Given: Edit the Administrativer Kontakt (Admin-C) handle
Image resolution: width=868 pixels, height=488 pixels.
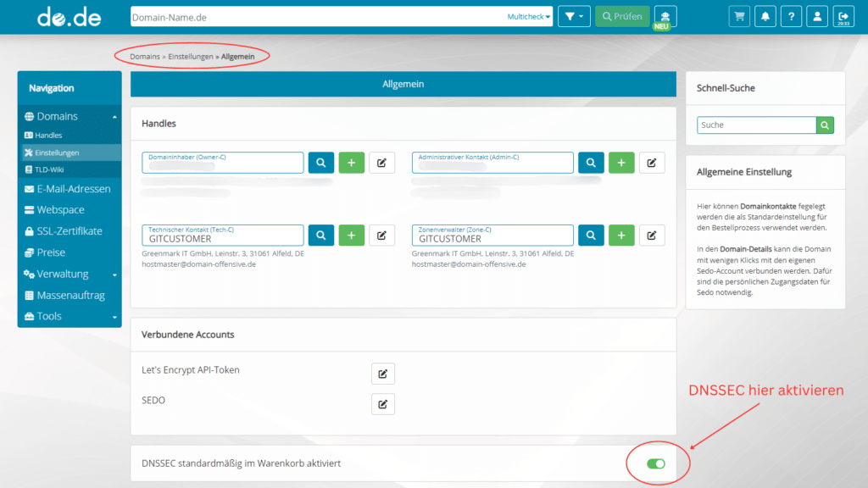Looking at the screenshot, I should click(652, 163).
